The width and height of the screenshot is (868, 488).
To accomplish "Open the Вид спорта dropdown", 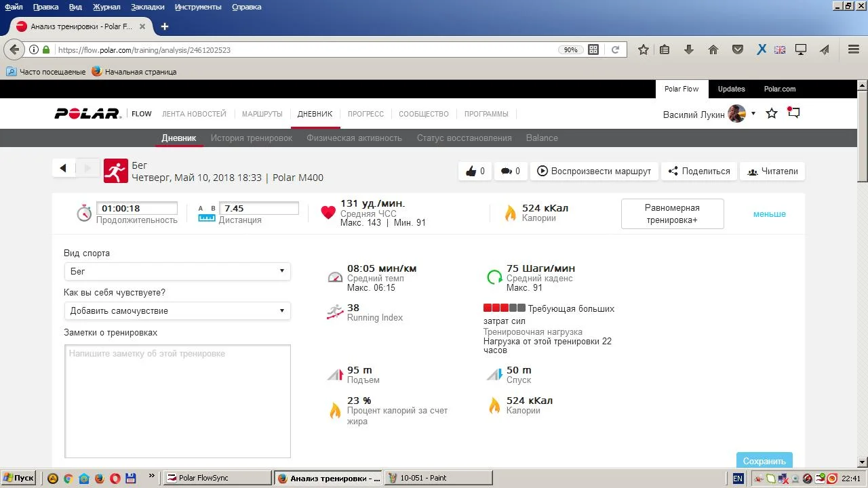I will click(177, 271).
